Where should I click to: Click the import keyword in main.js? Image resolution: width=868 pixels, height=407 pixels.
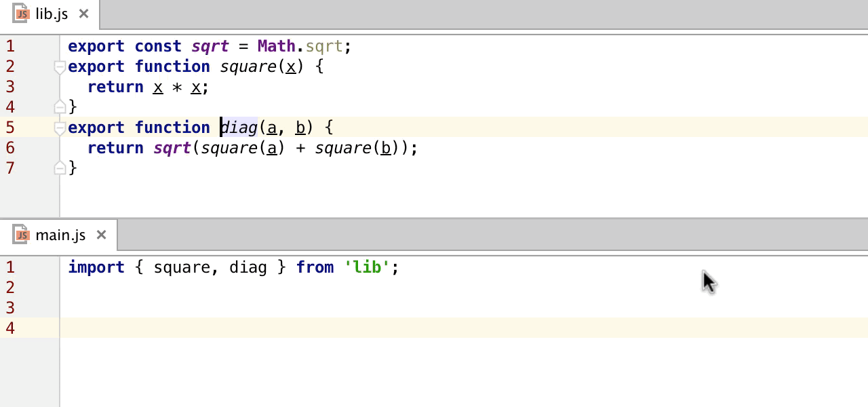96,267
